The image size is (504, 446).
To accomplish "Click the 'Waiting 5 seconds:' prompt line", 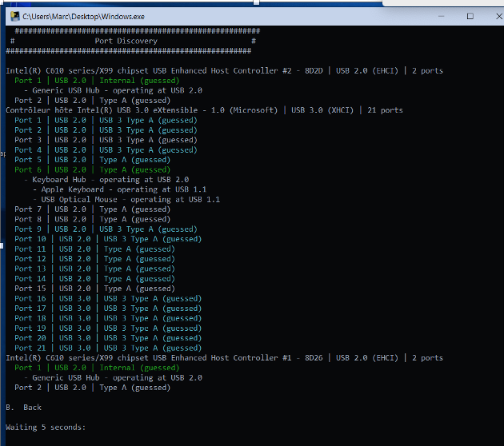I will 46,428.
